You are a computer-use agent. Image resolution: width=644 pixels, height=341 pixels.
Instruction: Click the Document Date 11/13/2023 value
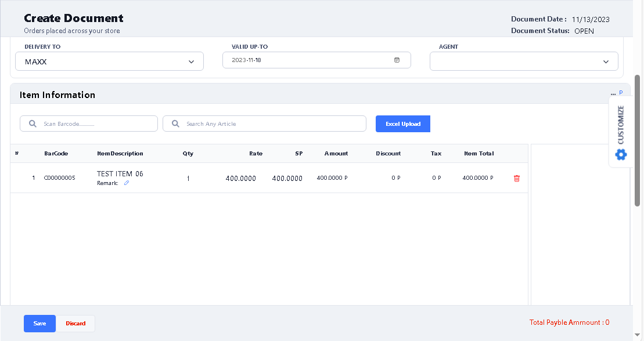[x=591, y=19]
